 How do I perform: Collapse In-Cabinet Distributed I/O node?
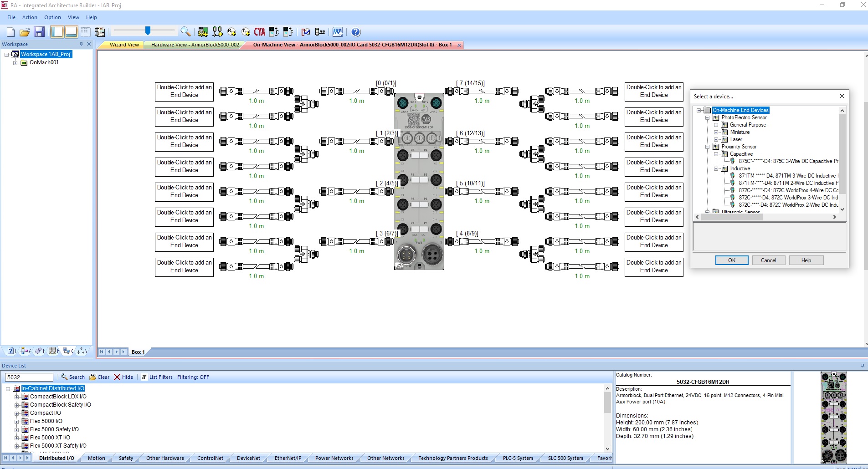point(8,389)
